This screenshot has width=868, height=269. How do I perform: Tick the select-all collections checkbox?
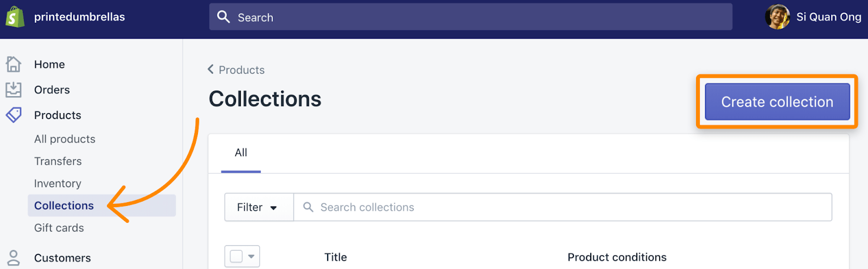(x=236, y=256)
